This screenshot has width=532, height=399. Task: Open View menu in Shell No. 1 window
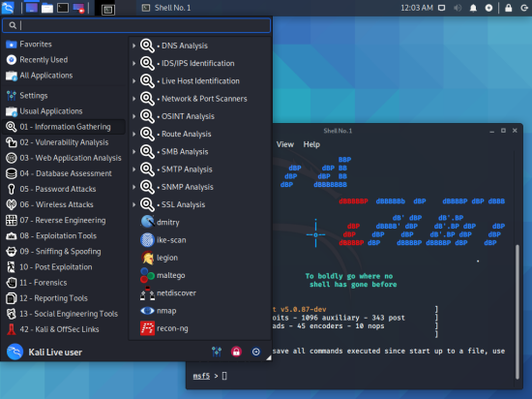tap(285, 144)
